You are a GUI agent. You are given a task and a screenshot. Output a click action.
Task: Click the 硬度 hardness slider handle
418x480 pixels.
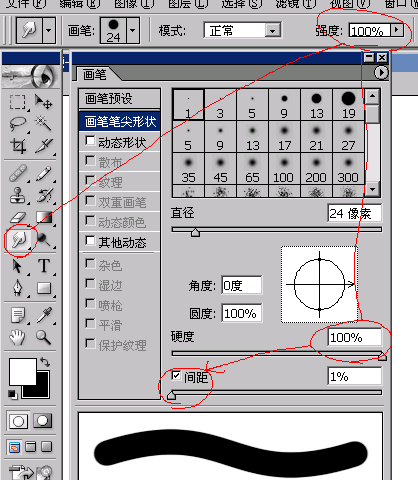click(382, 357)
